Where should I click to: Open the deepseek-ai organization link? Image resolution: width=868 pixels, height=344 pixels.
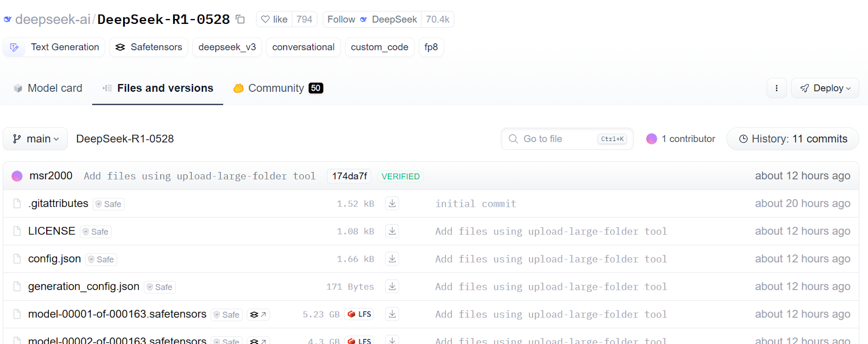coord(53,20)
